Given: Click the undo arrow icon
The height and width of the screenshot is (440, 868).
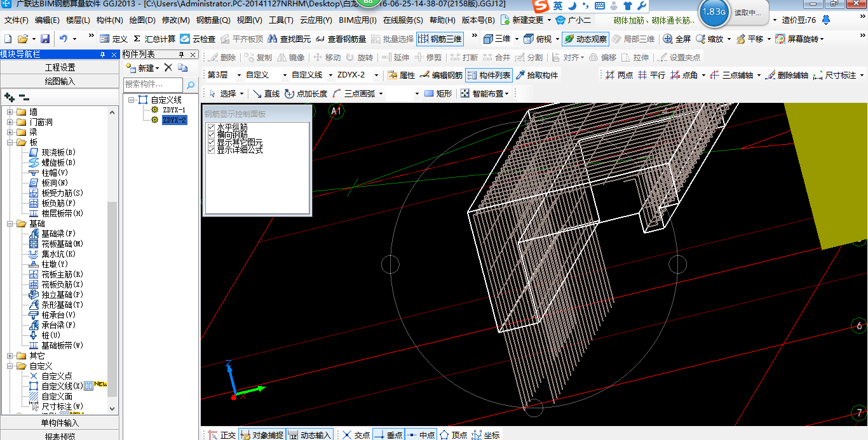Looking at the screenshot, I should pos(63,39).
